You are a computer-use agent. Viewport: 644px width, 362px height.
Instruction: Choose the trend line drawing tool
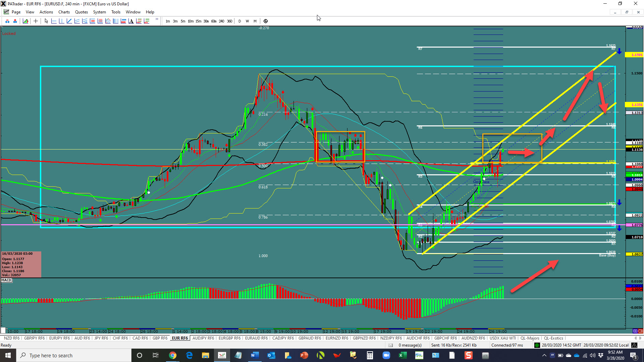coord(69,21)
